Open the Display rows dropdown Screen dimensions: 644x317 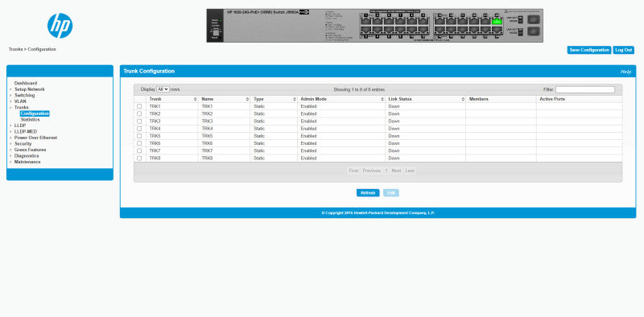tap(163, 89)
